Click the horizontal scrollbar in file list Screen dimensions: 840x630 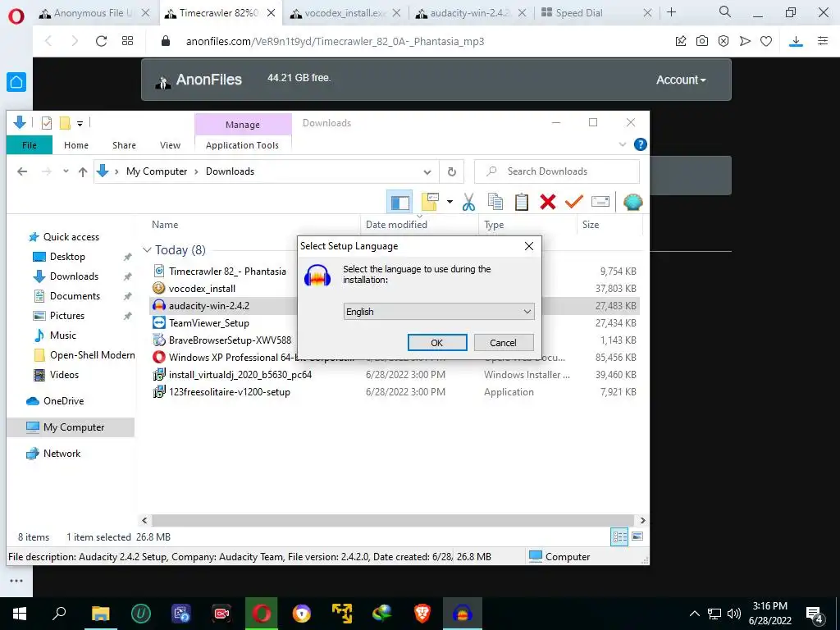[394, 521]
